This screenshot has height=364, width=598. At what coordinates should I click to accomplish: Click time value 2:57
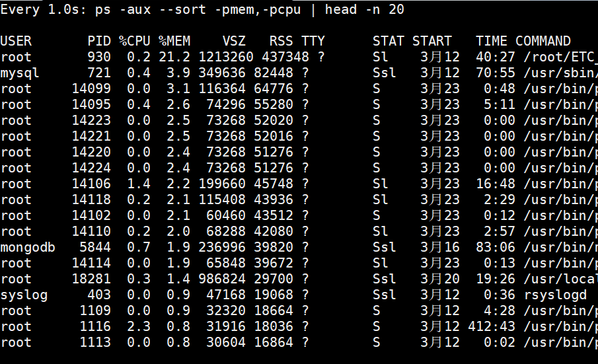[x=500, y=231]
